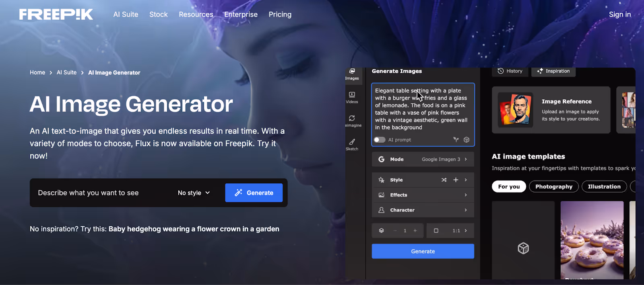Open the Stock menu
This screenshot has height=285, width=644.
pos(159,14)
